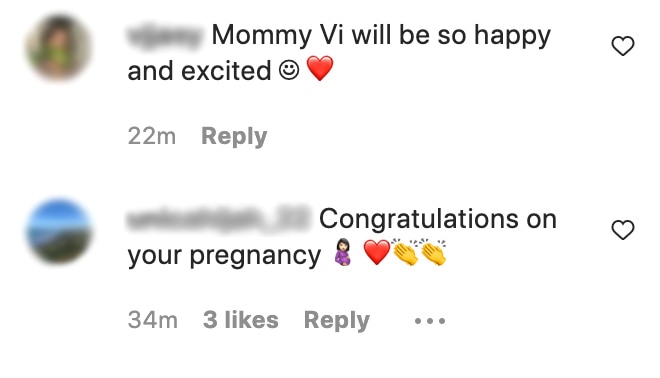
Task: Click the last clapping hands emoji
Action: coord(433,252)
